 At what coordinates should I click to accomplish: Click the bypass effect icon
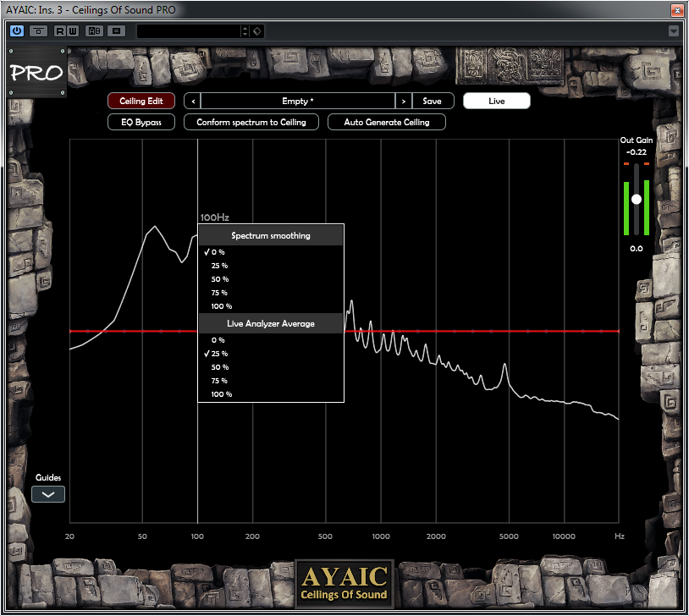(x=38, y=31)
